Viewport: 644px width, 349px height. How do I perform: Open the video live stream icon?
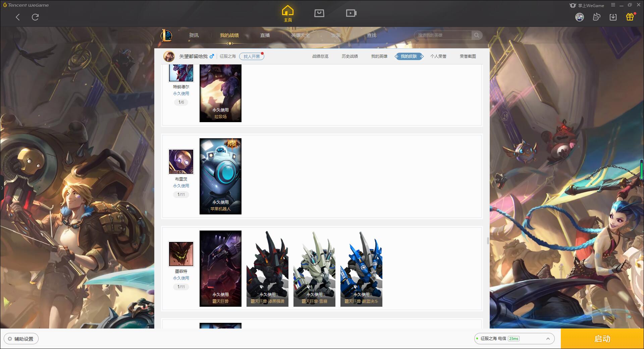pos(351,13)
